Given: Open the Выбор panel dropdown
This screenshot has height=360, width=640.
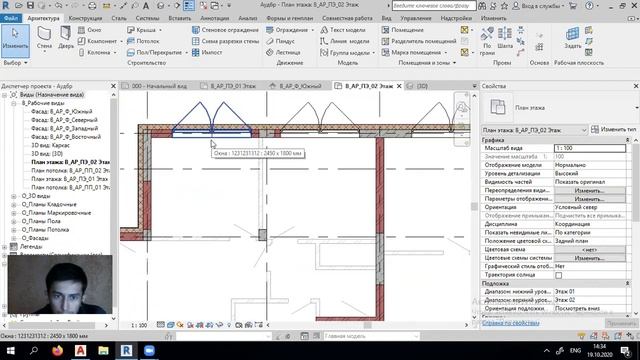Looking at the screenshot, I should [15, 63].
